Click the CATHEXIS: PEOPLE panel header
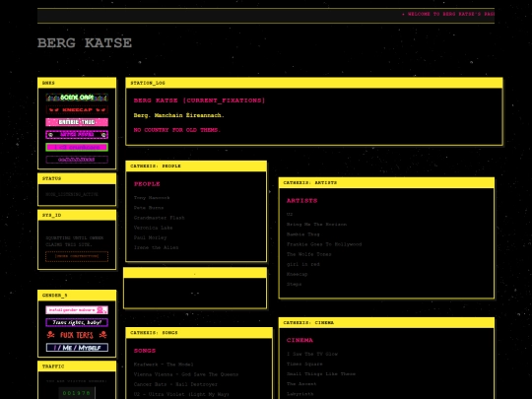 196,166
